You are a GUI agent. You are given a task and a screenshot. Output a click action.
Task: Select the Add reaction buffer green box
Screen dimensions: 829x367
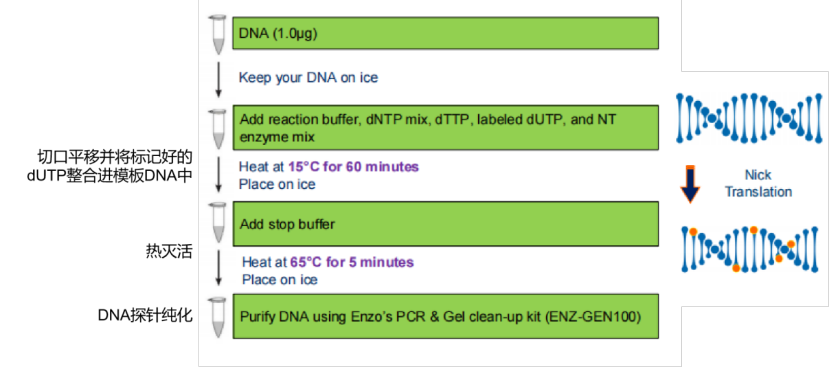click(446, 127)
